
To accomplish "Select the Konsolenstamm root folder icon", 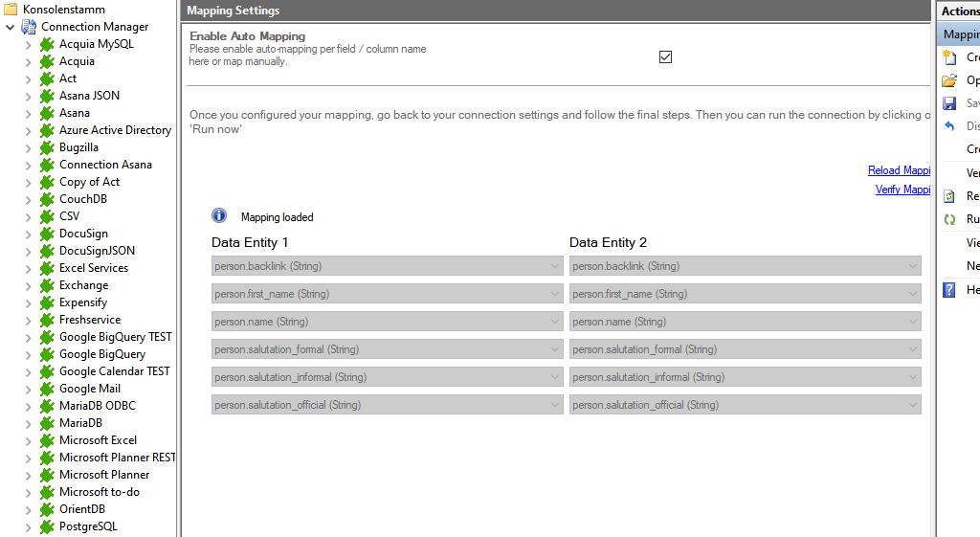I will pyautogui.click(x=11, y=10).
